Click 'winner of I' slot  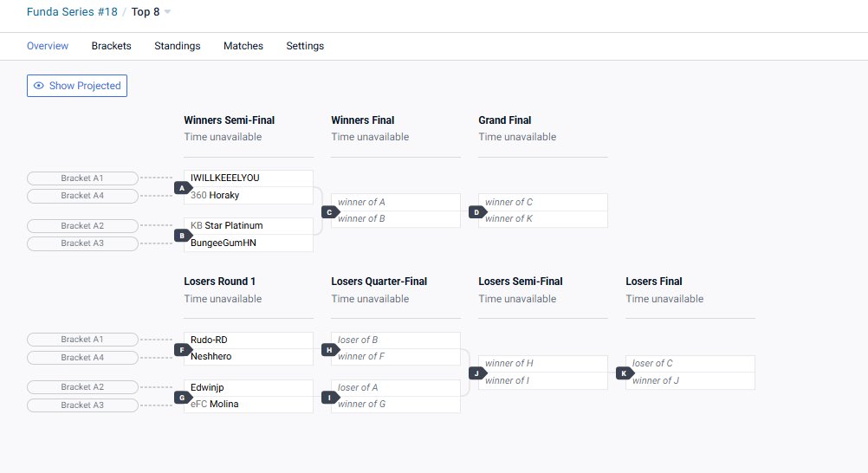tap(543, 380)
